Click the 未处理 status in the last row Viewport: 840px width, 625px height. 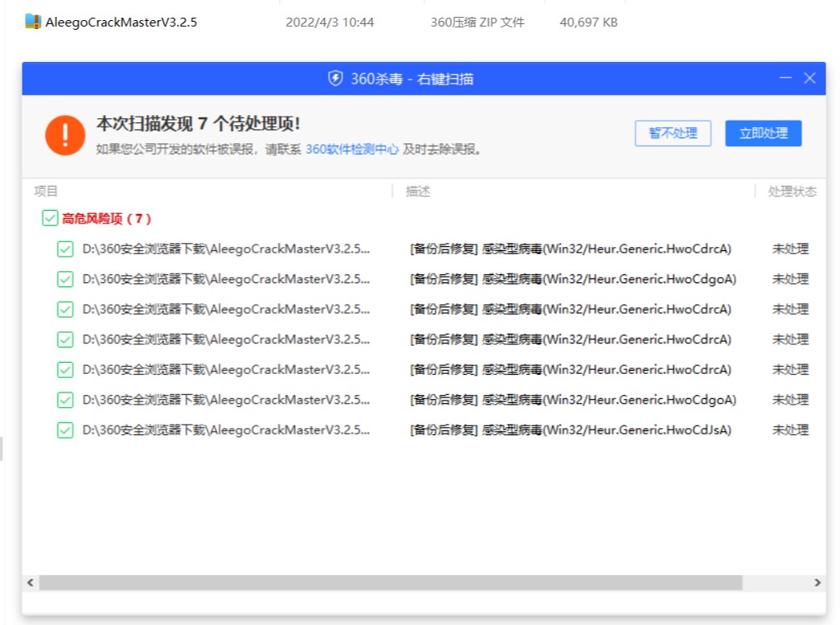point(790,430)
